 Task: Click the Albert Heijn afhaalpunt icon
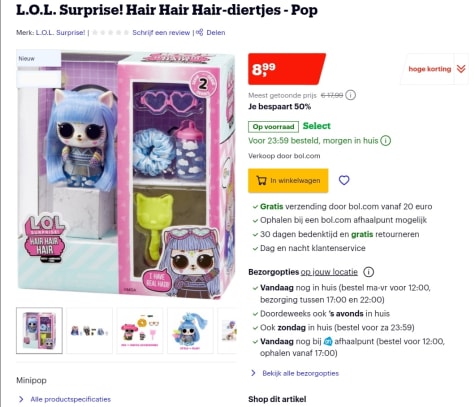328,342
